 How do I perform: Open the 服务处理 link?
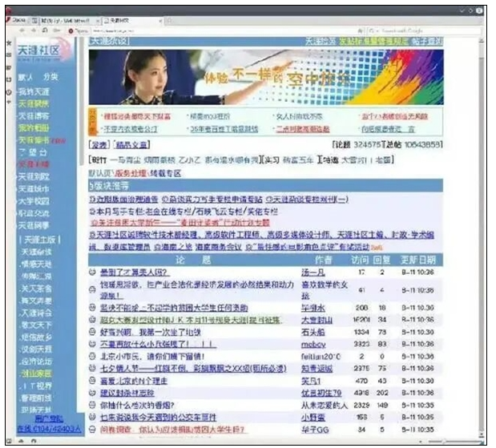(131, 173)
